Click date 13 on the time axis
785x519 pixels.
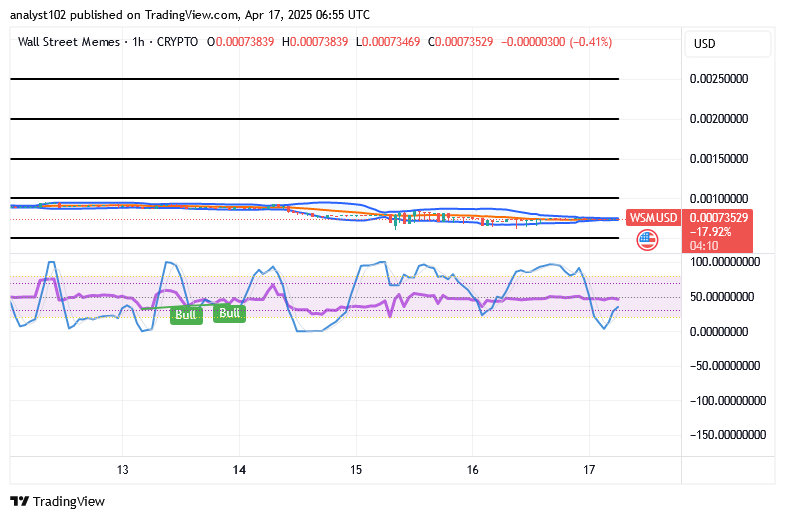tap(123, 470)
